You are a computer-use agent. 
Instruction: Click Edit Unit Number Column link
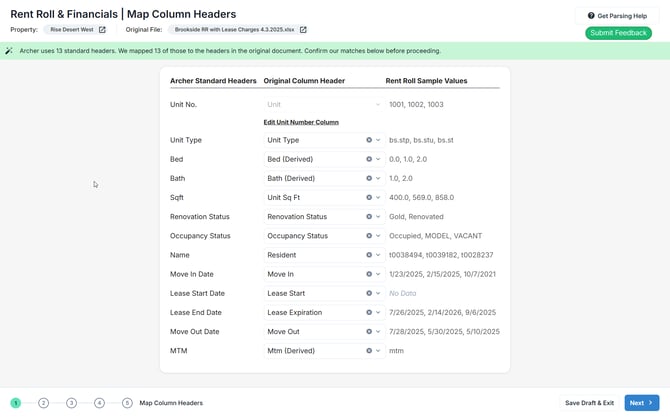click(x=301, y=122)
